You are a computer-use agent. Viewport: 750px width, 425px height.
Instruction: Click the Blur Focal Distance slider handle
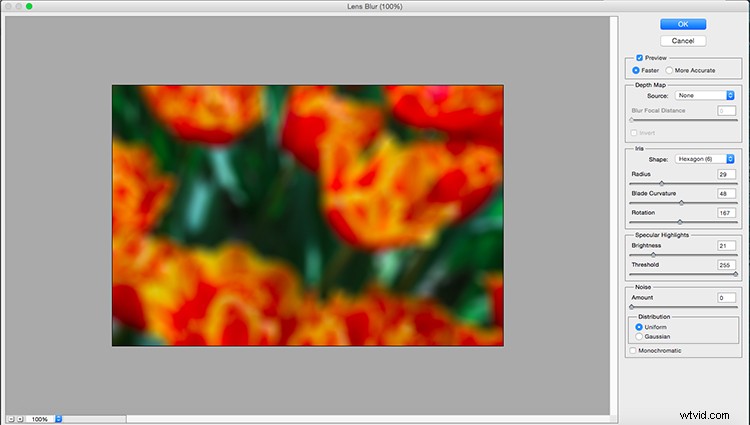[631, 120]
